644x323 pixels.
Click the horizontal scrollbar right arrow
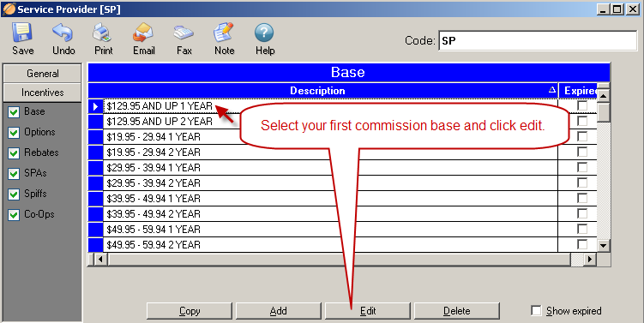tap(590, 259)
